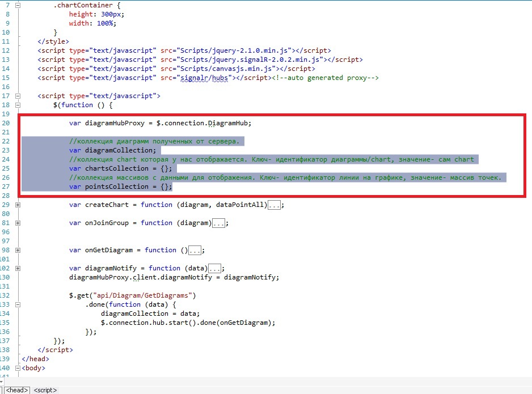
Task: Click line number 20 in the gutter
Action: 6,123
